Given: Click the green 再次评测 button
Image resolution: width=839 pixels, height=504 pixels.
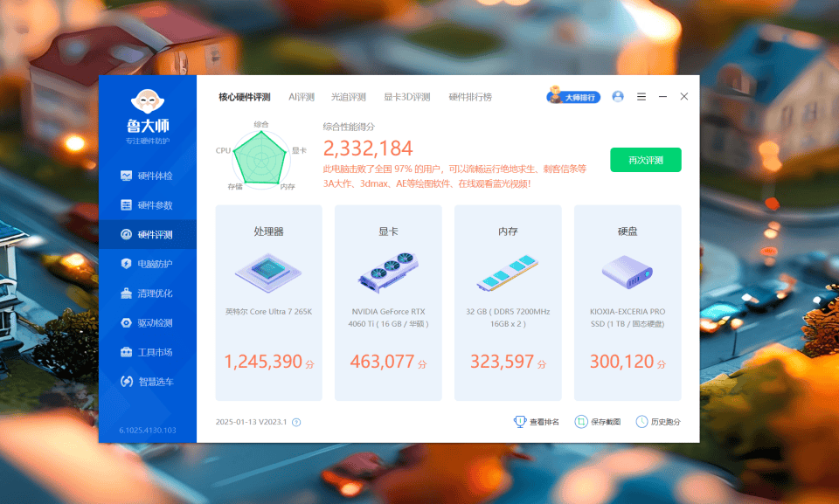Looking at the screenshot, I should pos(645,160).
